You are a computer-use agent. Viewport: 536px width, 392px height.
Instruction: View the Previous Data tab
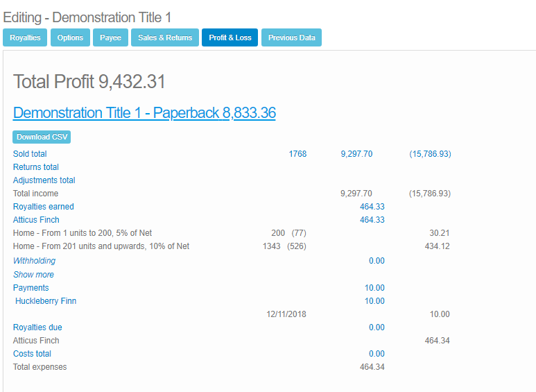tap(291, 37)
